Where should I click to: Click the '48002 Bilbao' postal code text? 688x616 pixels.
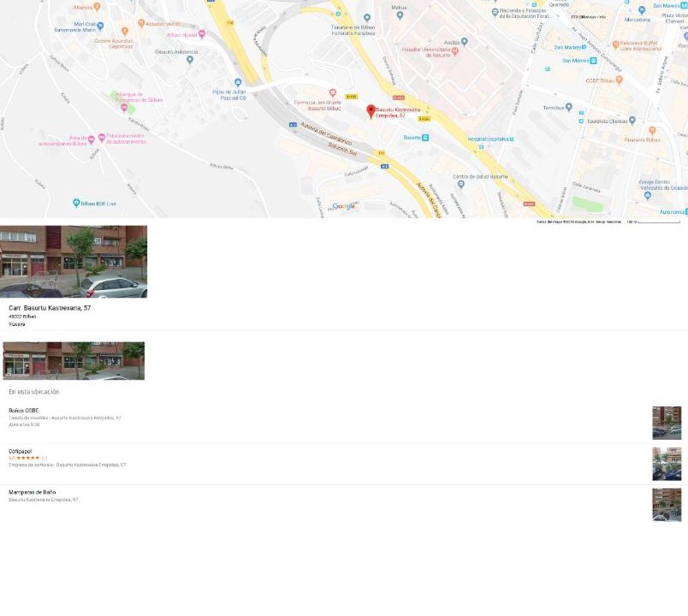click(x=22, y=317)
